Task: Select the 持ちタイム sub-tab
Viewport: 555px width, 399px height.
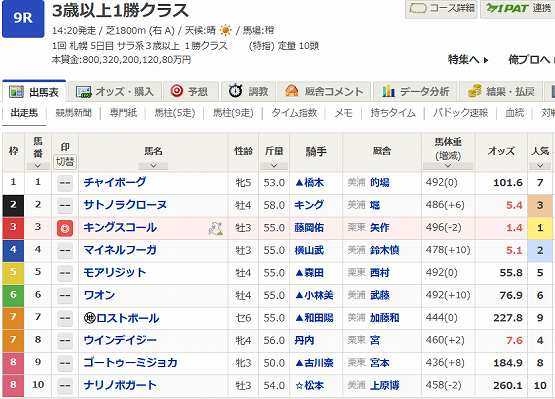Action: coord(393,113)
